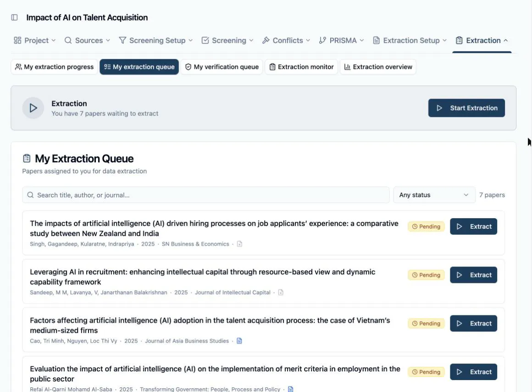Viewport: 532px width, 392px height.
Task: Collapse Extraction chevron
Action: click(x=505, y=40)
